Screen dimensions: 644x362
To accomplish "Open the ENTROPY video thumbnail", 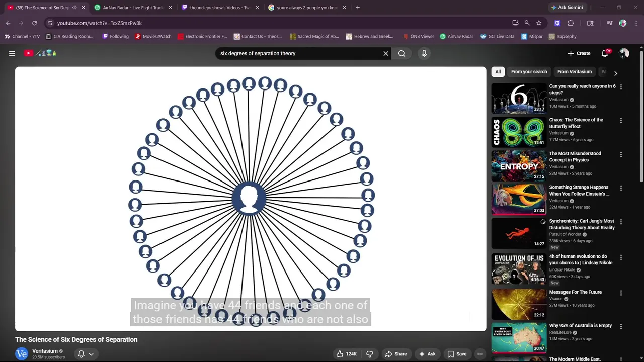I will [519, 166].
